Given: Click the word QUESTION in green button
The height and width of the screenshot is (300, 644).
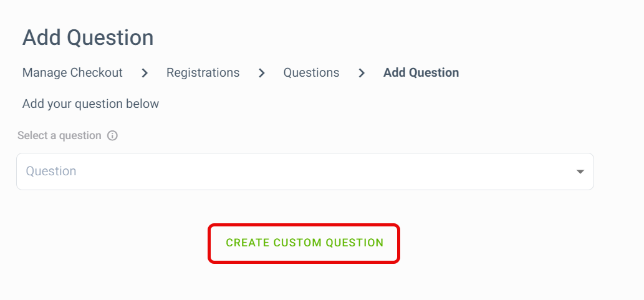Looking at the screenshot, I should [x=355, y=243].
